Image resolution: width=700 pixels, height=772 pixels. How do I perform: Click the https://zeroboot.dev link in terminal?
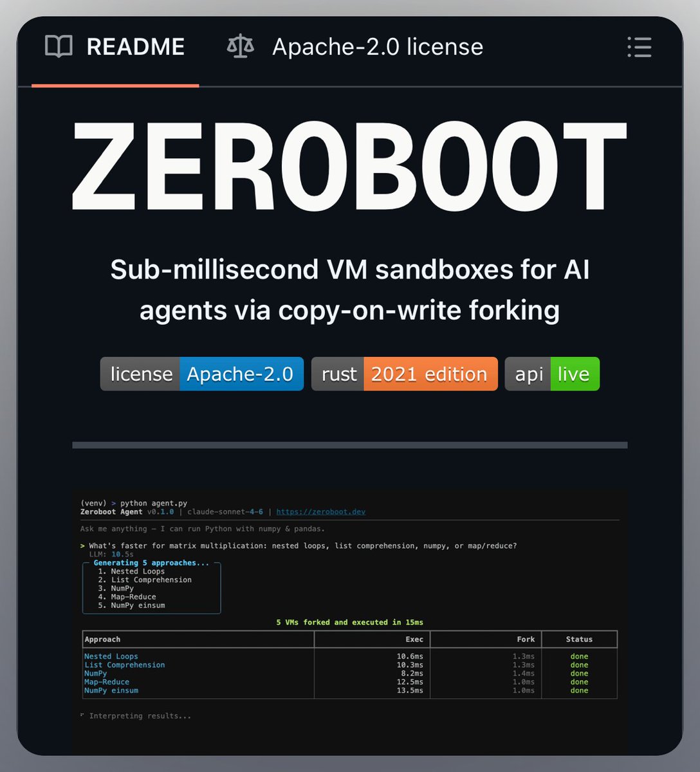[x=320, y=512]
